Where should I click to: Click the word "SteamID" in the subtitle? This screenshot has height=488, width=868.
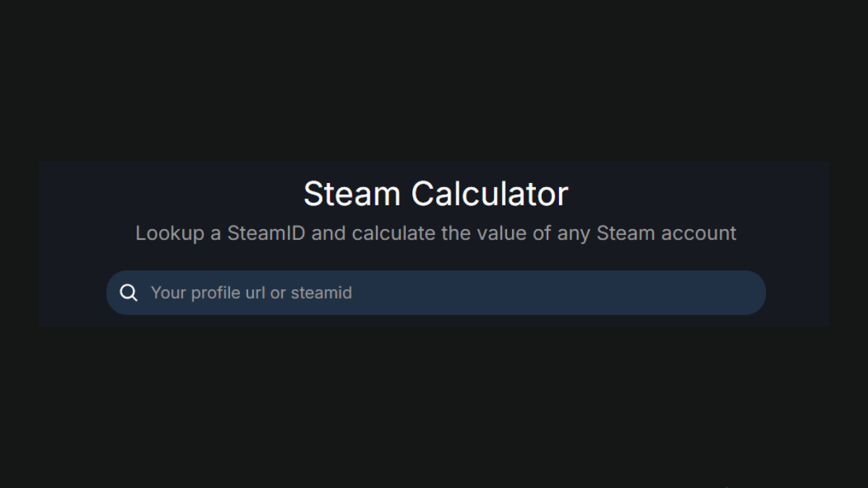(265, 234)
